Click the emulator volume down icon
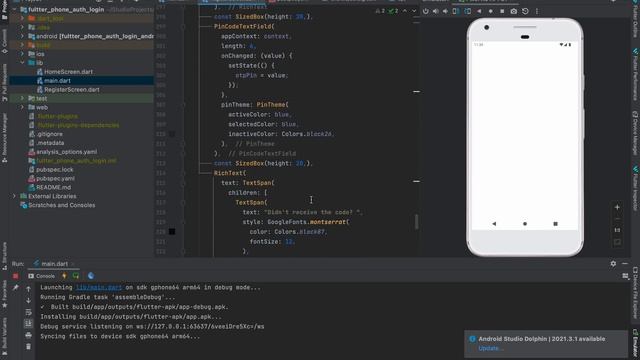 point(445,11)
